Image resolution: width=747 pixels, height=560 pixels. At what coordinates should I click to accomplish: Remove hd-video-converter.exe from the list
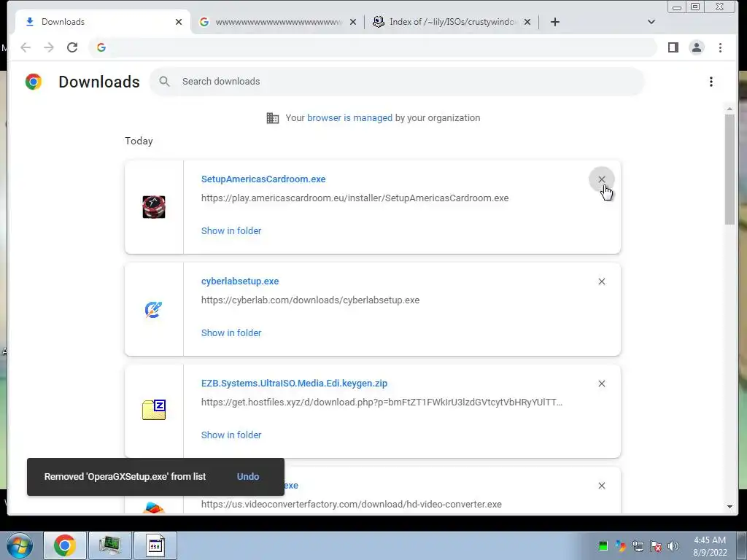click(602, 485)
